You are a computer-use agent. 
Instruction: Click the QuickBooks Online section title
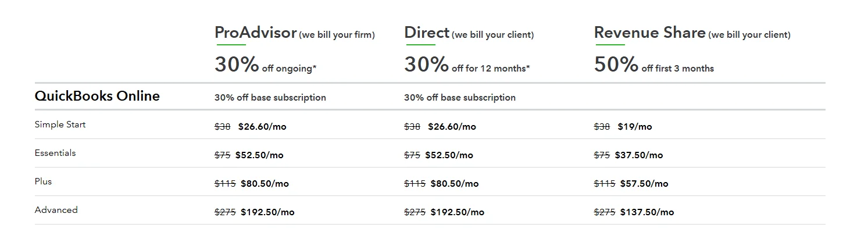point(97,96)
